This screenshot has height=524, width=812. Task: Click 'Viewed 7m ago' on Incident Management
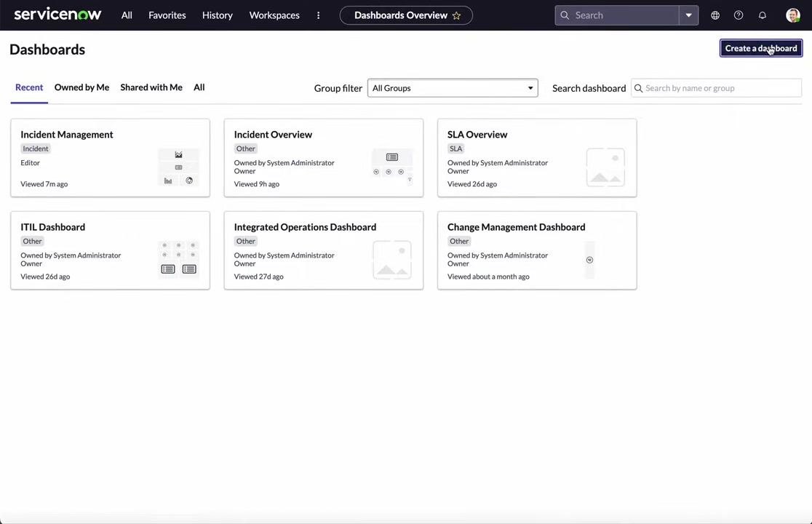click(44, 184)
